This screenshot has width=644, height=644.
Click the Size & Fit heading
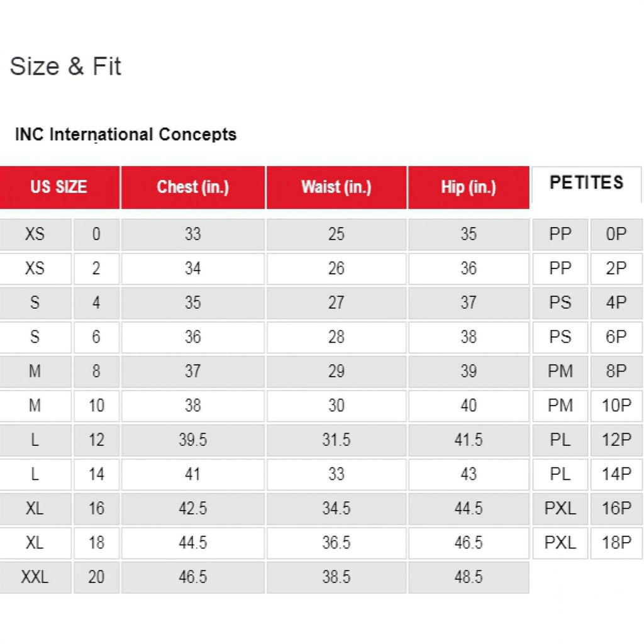[x=65, y=67]
